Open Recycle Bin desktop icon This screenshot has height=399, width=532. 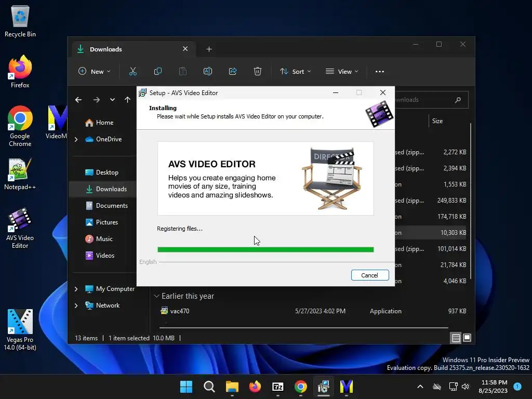pyautogui.click(x=20, y=21)
